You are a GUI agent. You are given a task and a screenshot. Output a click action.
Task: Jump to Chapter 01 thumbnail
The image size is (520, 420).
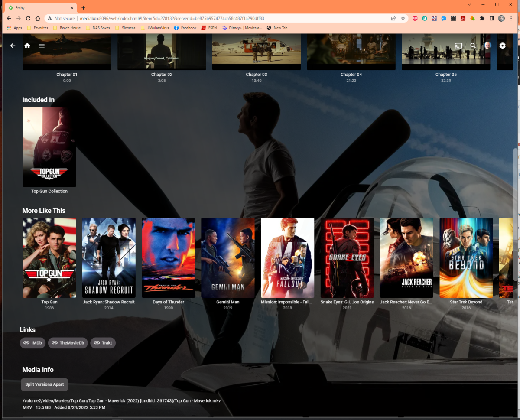(67, 52)
